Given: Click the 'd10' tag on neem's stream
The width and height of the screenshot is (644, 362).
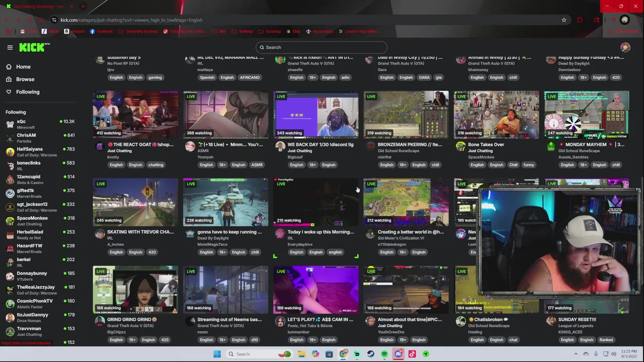Looking at the screenshot, I should click(255, 340).
